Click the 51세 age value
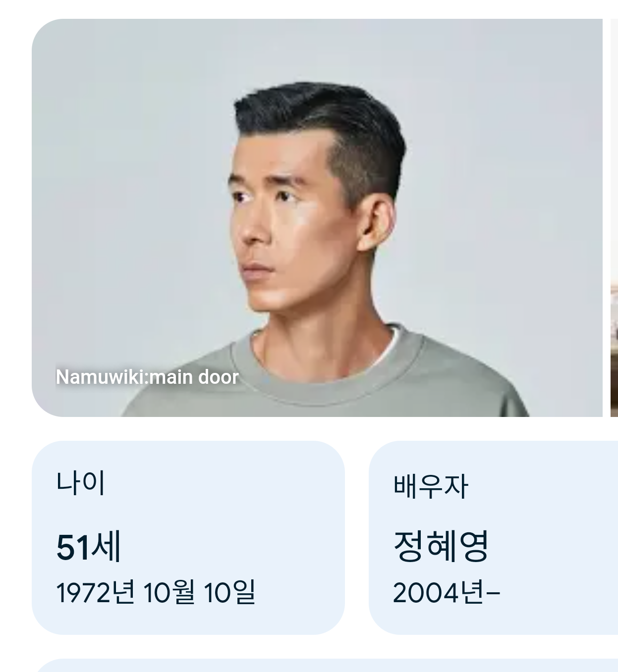The image size is (618, 672). (89, 547)
